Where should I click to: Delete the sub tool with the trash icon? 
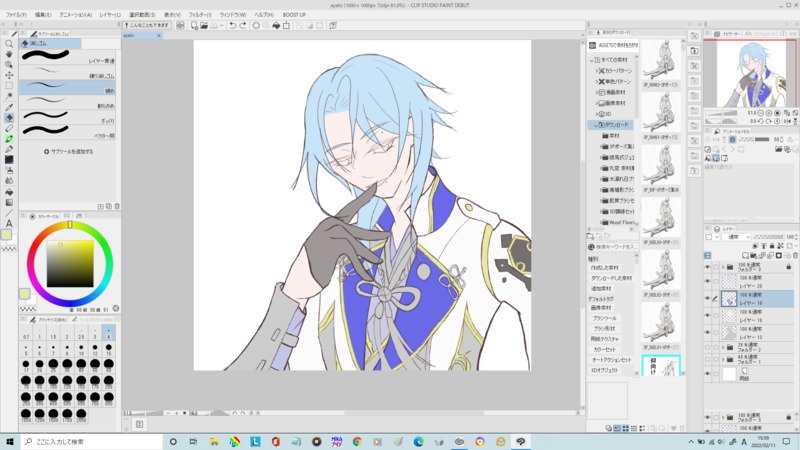117,206
